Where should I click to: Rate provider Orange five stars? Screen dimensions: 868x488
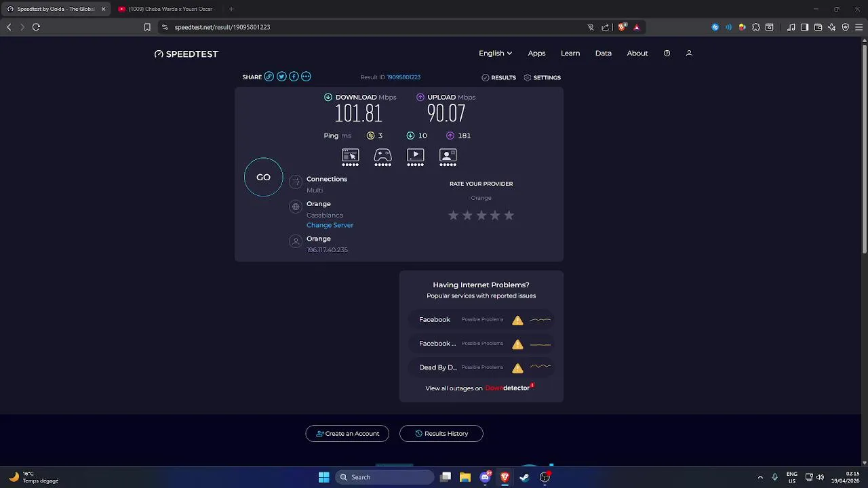(x=509, y=215)
